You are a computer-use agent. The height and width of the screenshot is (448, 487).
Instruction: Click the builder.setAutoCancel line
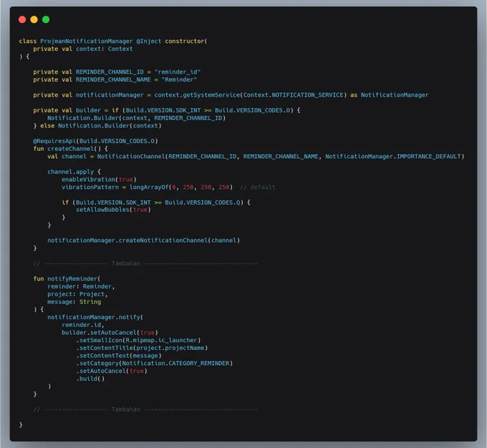(110, 333)
